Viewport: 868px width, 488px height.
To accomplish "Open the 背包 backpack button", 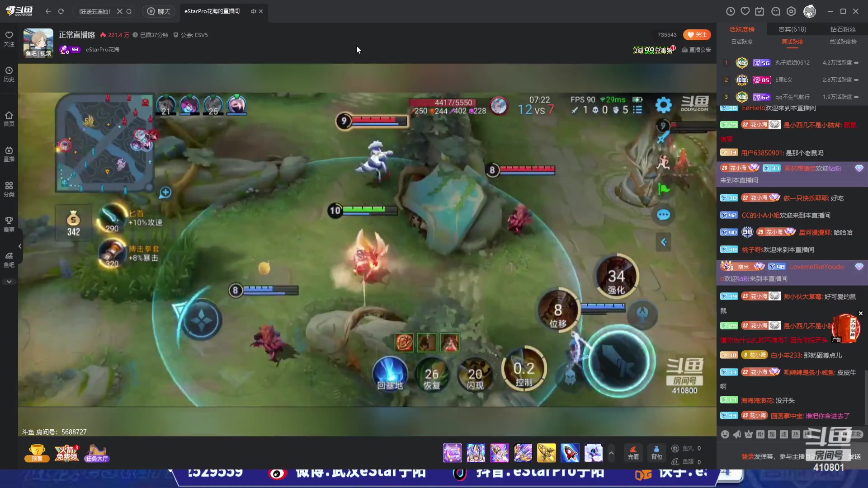I will click(x=656, y=453).
